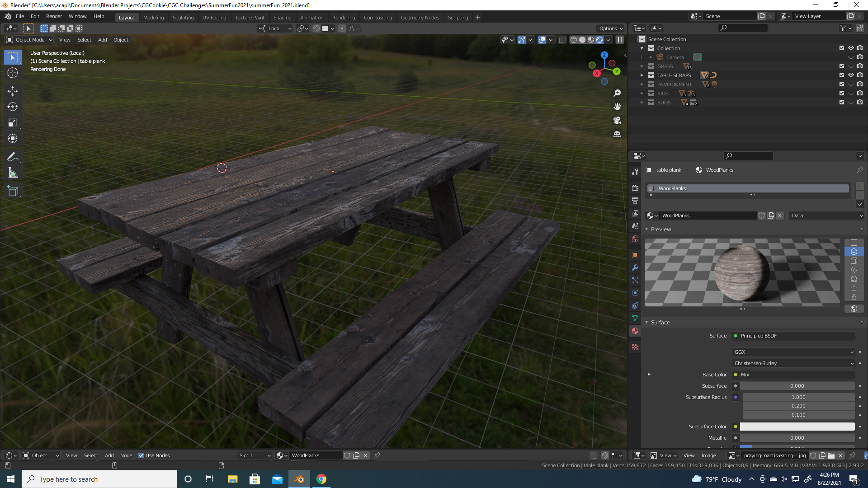Activate the Annotate pencil tool
The width and height of the screenshot is (868, 488).
click(x=13, y=157)
